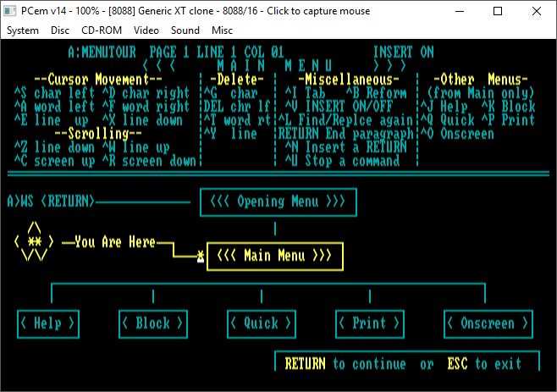Click '^L Find/Replce again' command
This screenshot has height=392, width=557.
pos(345,120)
